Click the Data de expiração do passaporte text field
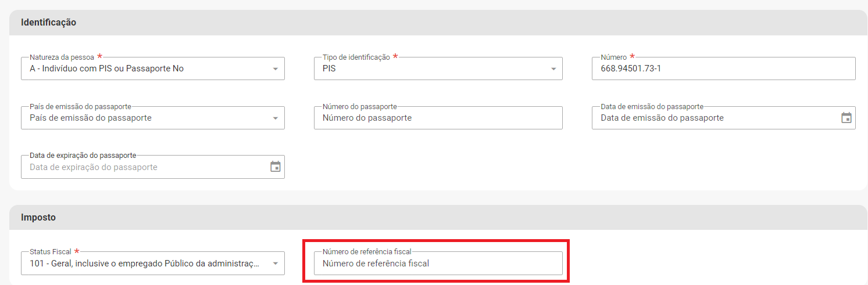The image size is (868, 285). pos(142,167)
